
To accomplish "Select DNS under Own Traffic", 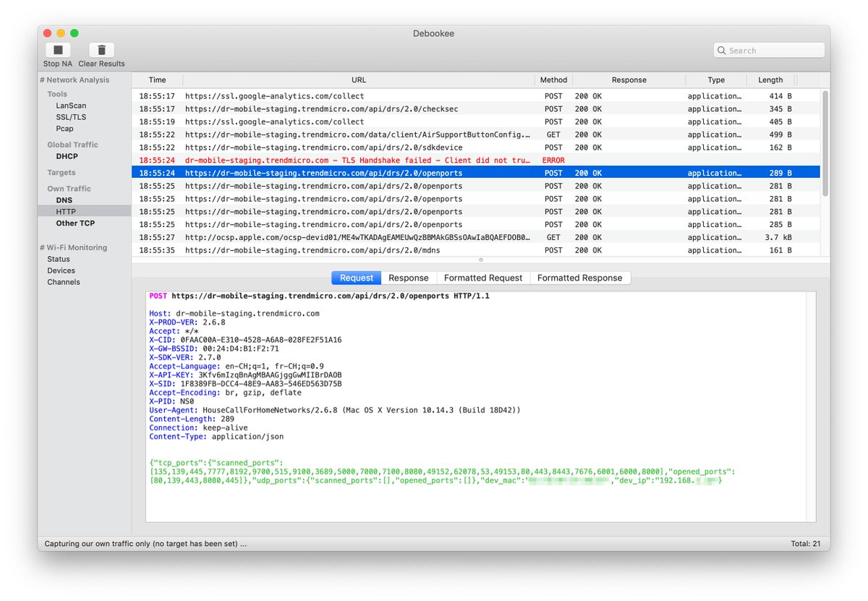I will pyautogui.click(x=64, y=200).
